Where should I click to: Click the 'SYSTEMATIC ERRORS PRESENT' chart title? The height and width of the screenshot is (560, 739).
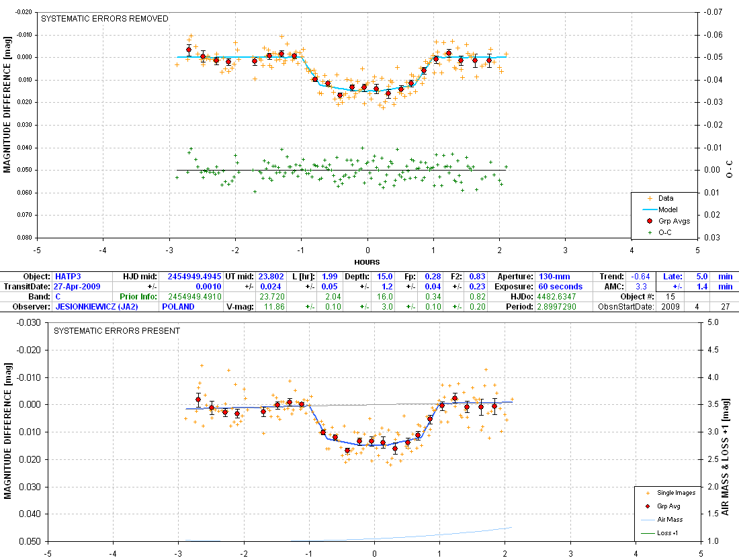tap(117, 330)
